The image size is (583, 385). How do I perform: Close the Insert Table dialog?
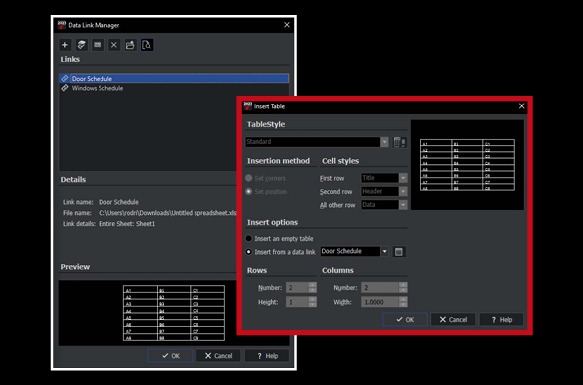tap(522, 106)
